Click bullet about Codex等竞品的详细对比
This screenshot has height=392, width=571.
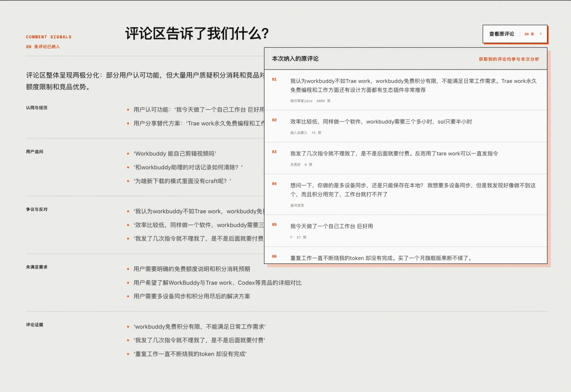coord(217,283)
